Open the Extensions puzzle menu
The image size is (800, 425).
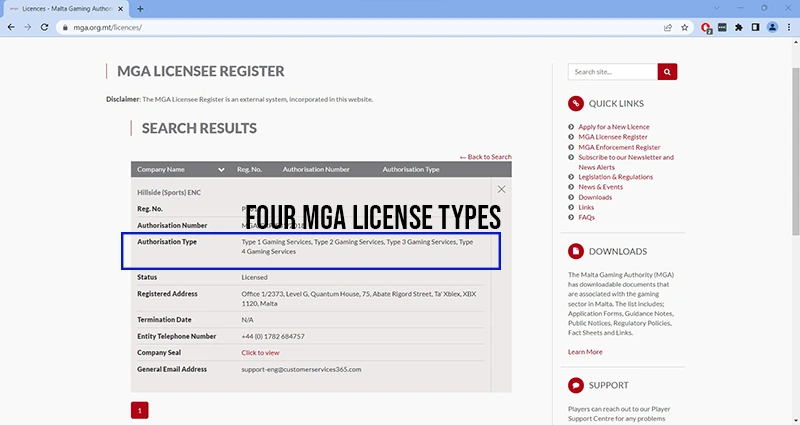(x=739, y=28)
